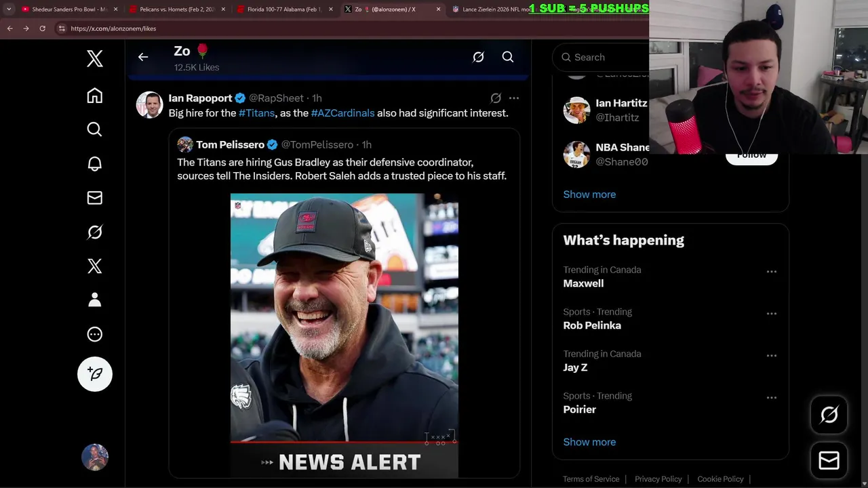Open account avatar at sidebar bottom
868x488 pixels.
tap(95, 457)
